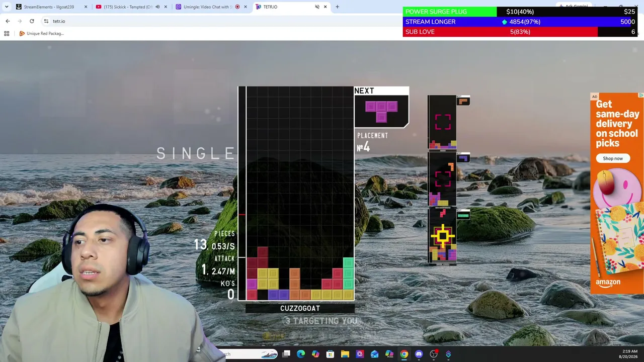Image resolution: width=644 pixels, height=362 pixels.
Task: Click the POWER SURGE PLUG goal bar
Action: [x=520, y=12]
